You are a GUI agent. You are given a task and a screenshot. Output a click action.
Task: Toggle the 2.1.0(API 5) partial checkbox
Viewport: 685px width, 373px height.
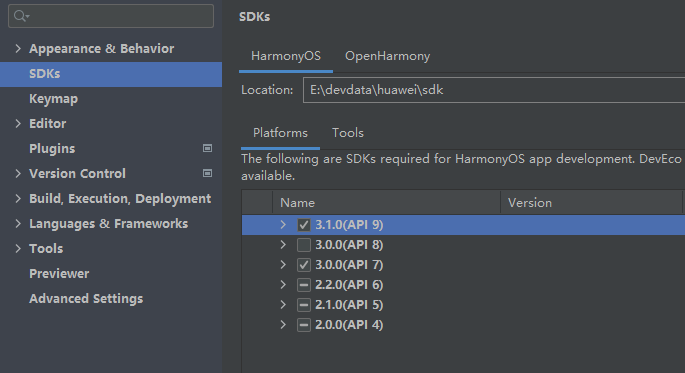304,305
